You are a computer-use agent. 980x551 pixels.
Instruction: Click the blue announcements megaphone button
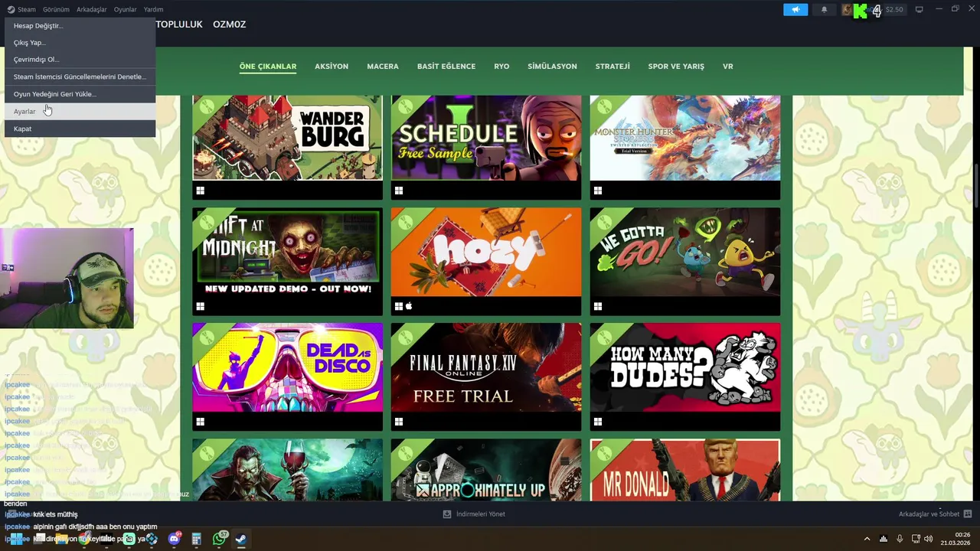click(795, 10)
